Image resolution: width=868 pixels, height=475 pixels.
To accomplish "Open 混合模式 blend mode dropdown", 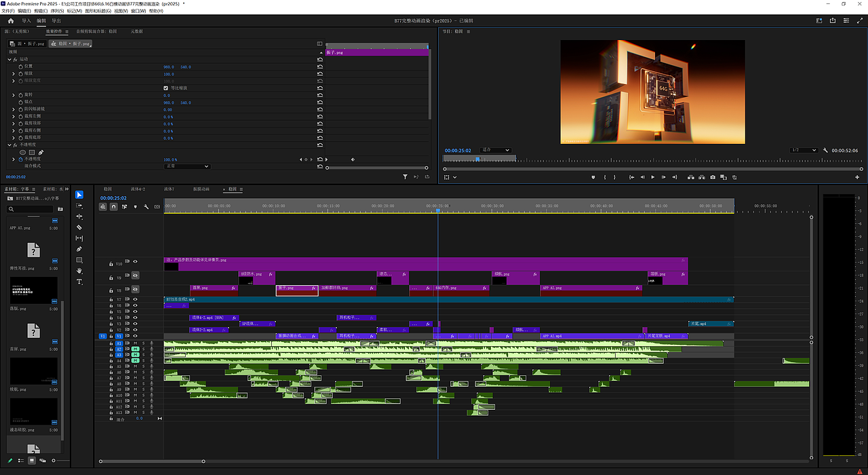I will coord(186,166).
